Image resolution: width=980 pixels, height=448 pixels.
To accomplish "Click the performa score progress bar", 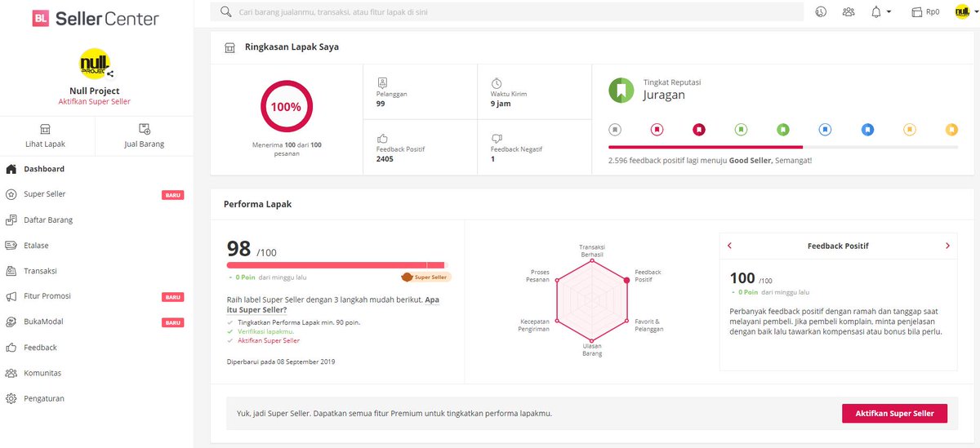I will click(x=336, y=265).
